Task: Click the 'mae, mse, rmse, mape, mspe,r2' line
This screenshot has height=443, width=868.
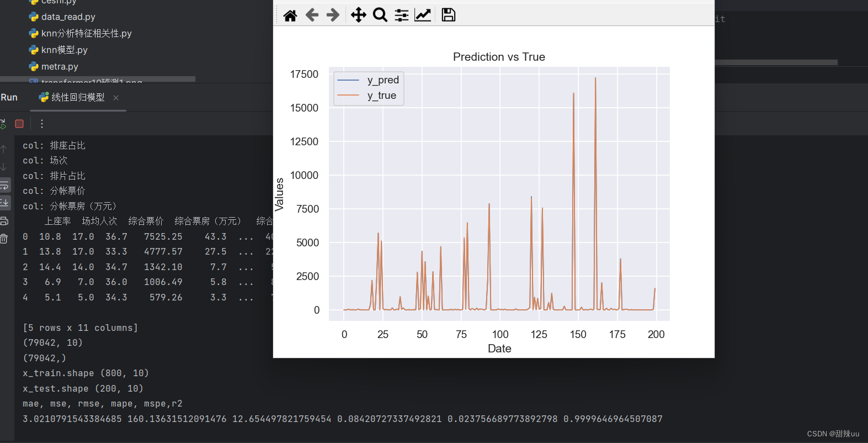Action: (103, 404)
